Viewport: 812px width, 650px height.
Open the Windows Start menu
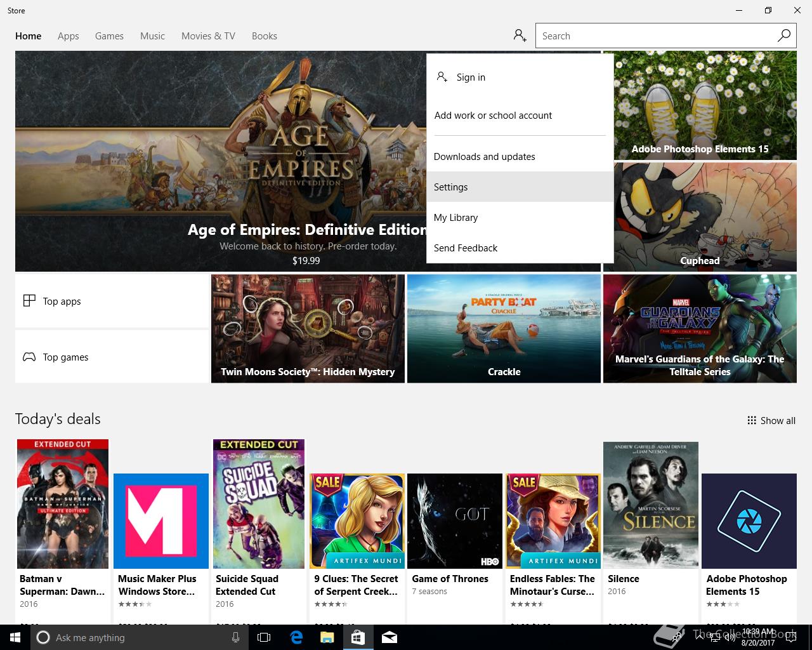[15, 637]
